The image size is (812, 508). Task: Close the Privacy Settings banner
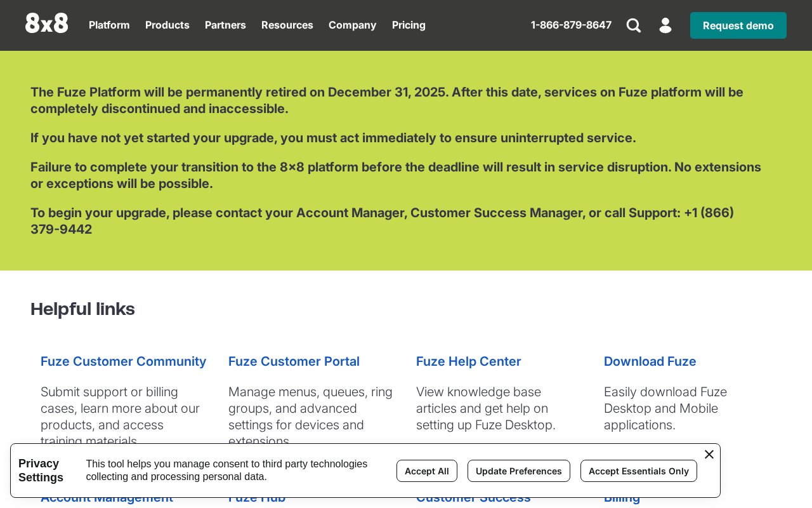click(x=709, y=454)
